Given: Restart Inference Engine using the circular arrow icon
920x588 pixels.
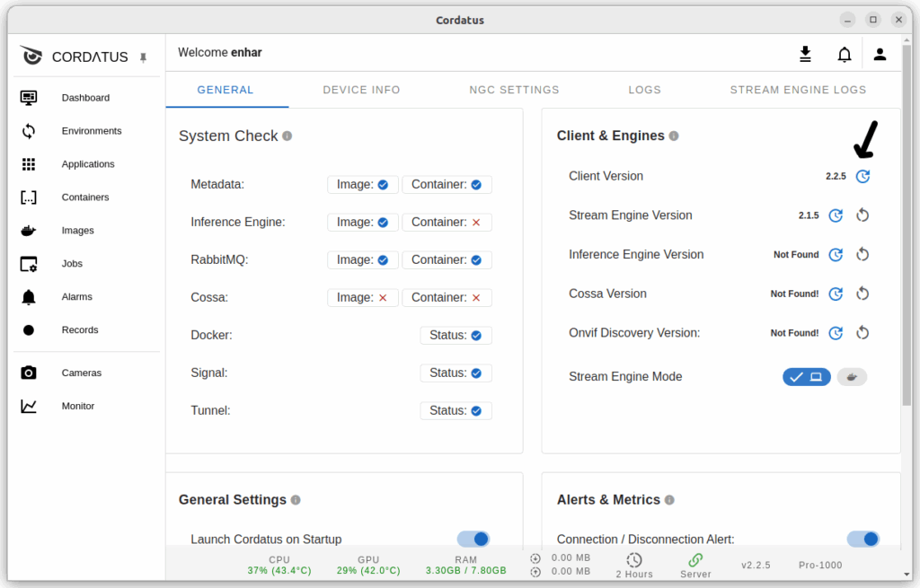Looking at the screenshot, I should (x=862, y=254).
